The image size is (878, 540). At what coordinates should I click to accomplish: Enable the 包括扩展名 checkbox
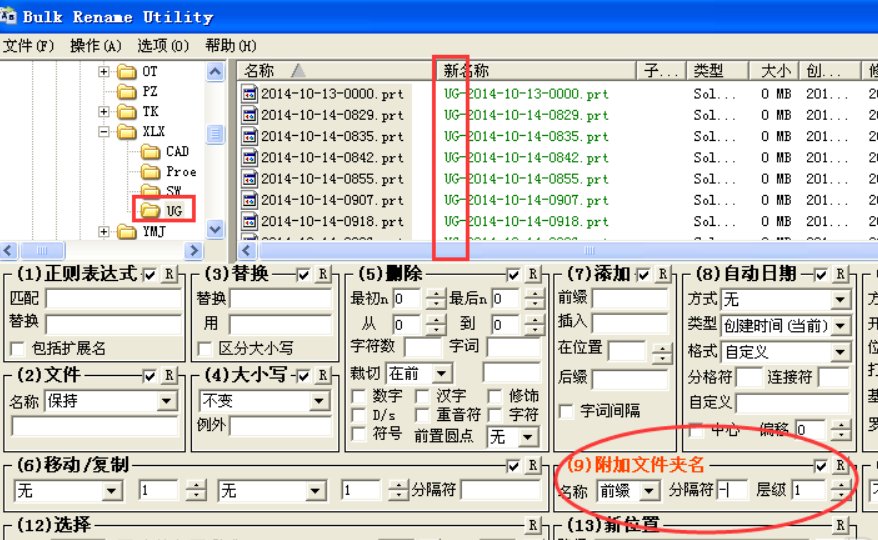click(17, 349)
